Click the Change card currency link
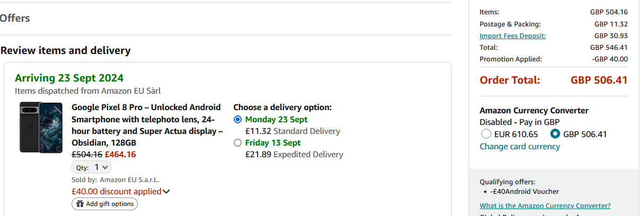The height and width of the screenshot is (216, 644). (519, 147)
